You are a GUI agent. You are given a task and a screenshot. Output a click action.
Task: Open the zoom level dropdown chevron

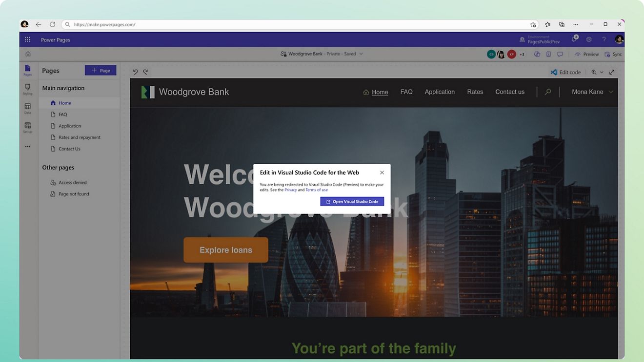(x=602, y=72)
